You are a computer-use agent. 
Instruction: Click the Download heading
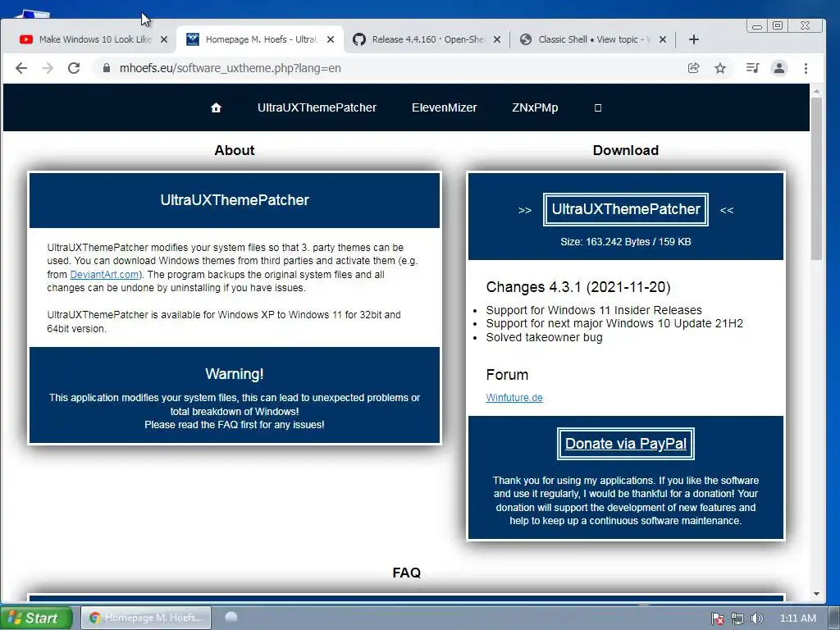pos(626,150)
